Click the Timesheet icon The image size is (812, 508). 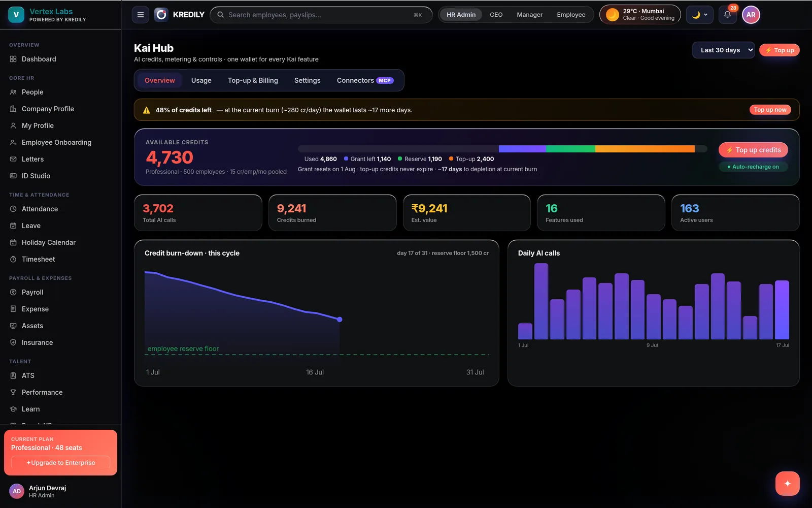[13, 259]
